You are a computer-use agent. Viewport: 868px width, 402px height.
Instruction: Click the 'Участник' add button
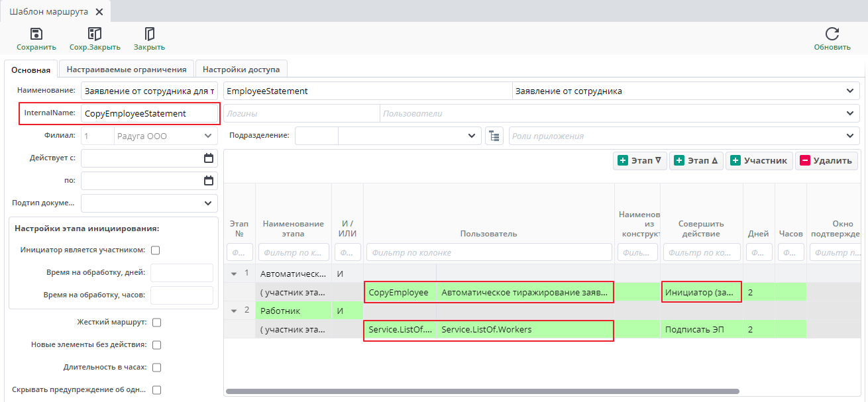759,160
